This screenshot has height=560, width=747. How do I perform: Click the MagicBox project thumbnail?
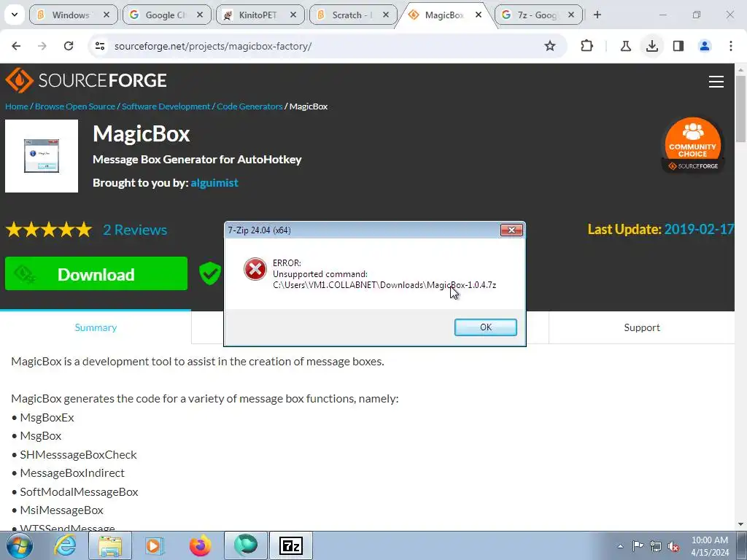coord(42,156)
